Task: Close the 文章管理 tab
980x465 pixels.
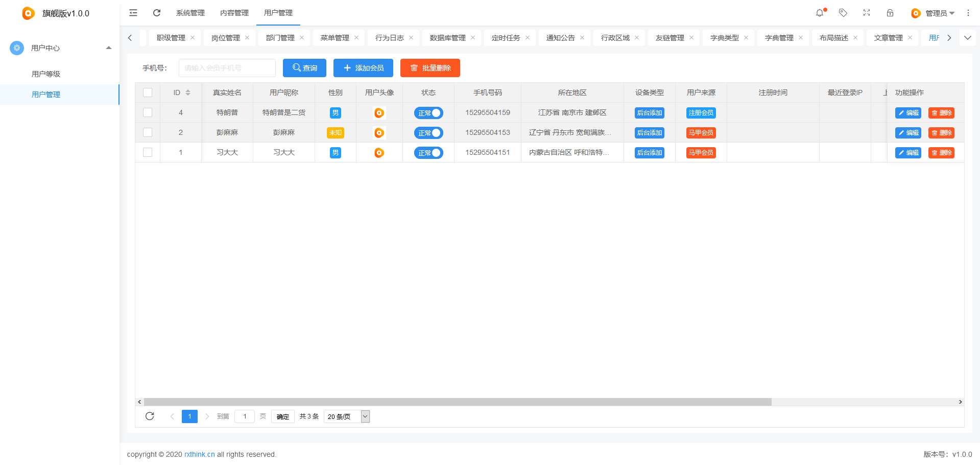Action: pyautogui.click(x=910, y=37)
